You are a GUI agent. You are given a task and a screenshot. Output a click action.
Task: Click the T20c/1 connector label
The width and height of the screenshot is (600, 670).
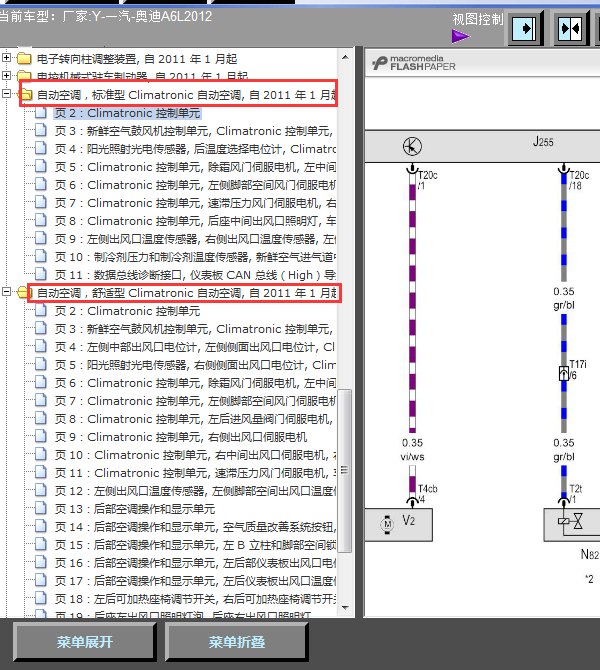click(427, 180)
